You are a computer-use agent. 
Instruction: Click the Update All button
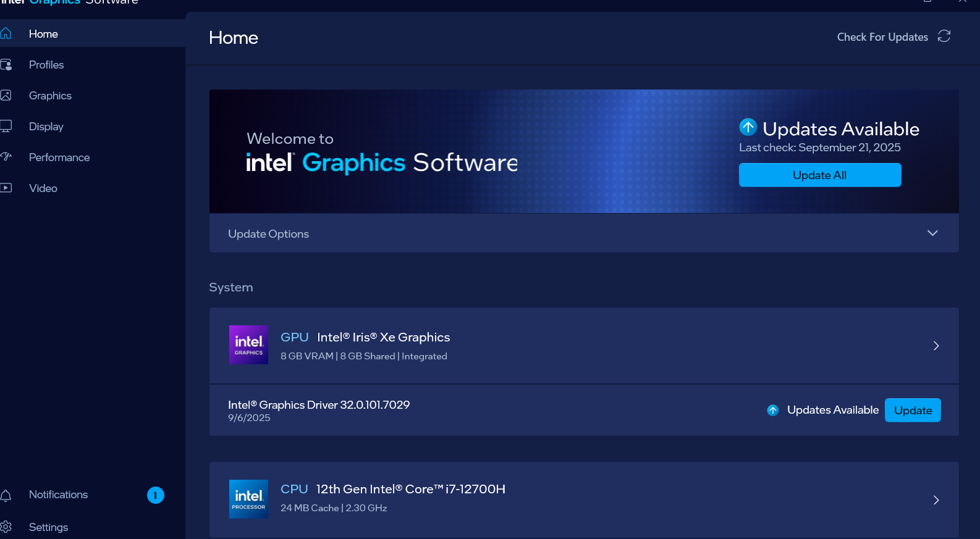pyautogui.click(x=820, y=175)
